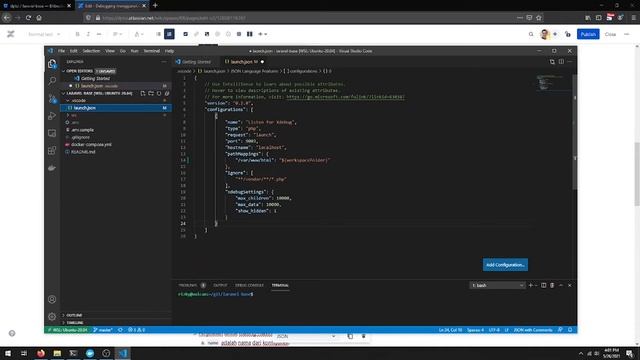Click JSON with Comments language mode in status bar
Image resolution: width=640 pixels, height=360 pixels.
[x=533, y=330]
